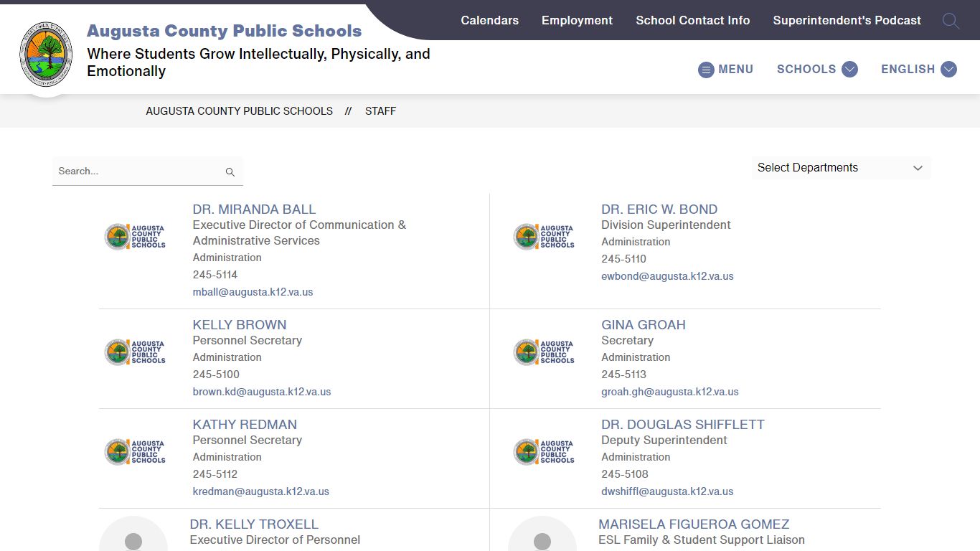Open DR. KELLY TROXELL profile
This screenshot has width=980, height=551.
[254, 524]
